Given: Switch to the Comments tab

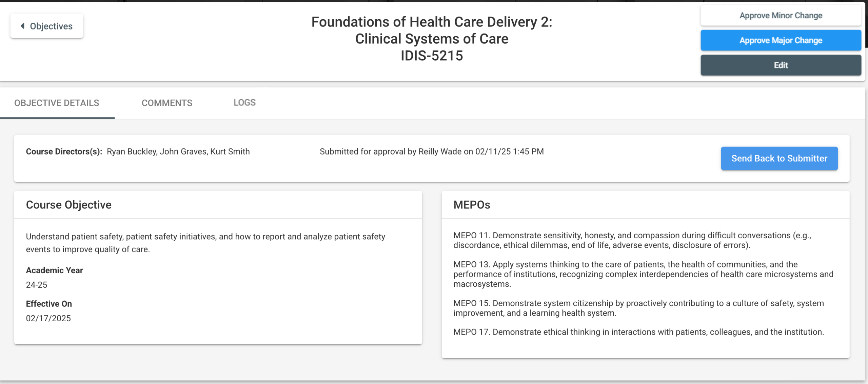Looking at the screenshot, I should pos(167,103).
